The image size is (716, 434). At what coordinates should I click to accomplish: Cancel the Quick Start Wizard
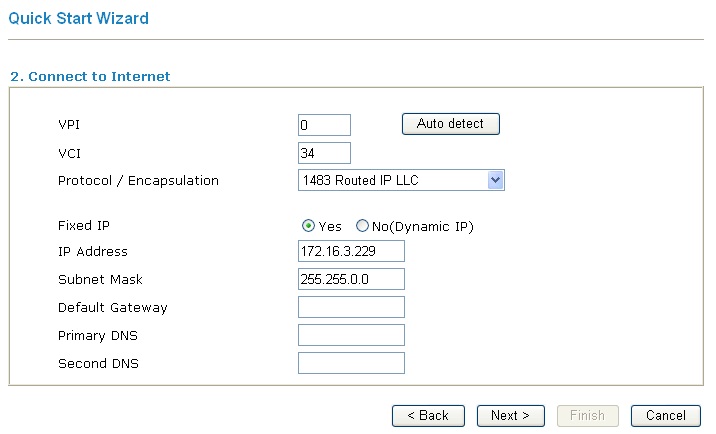(665, 415)
